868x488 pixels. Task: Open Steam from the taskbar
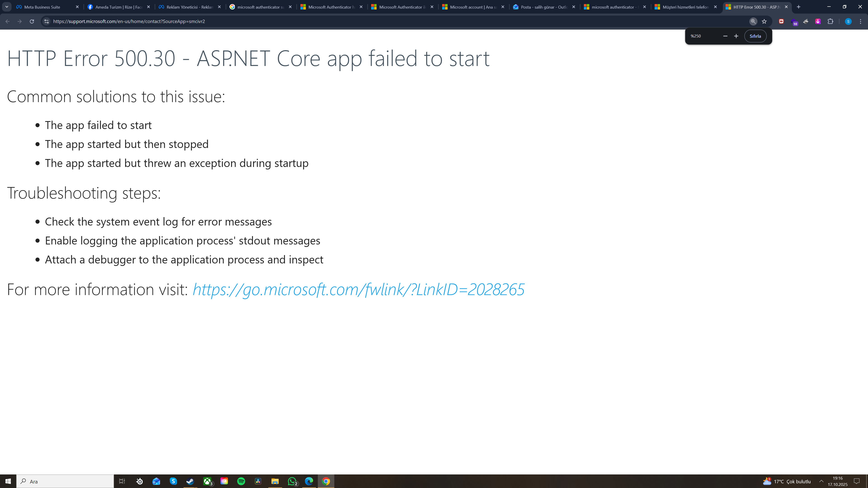[190, 481]
